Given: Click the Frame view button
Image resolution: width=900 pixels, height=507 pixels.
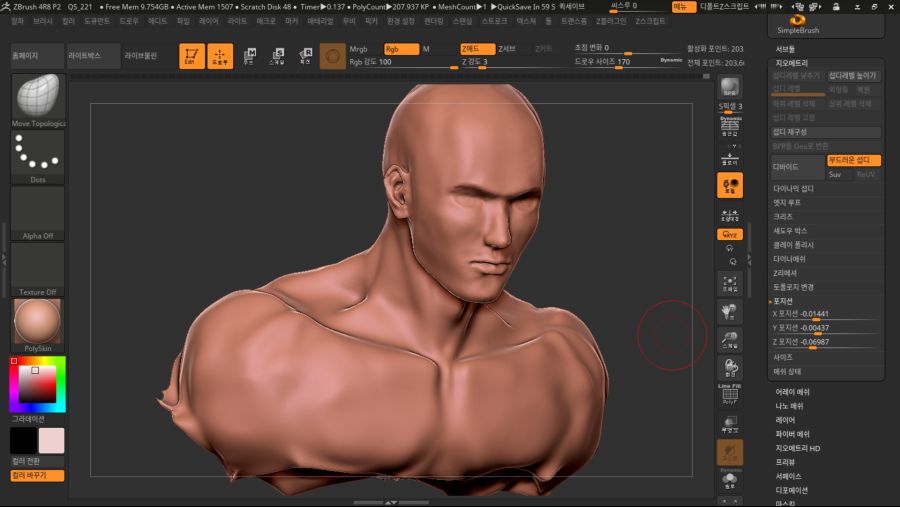Looking at the screenshot, I should point(730,284).
